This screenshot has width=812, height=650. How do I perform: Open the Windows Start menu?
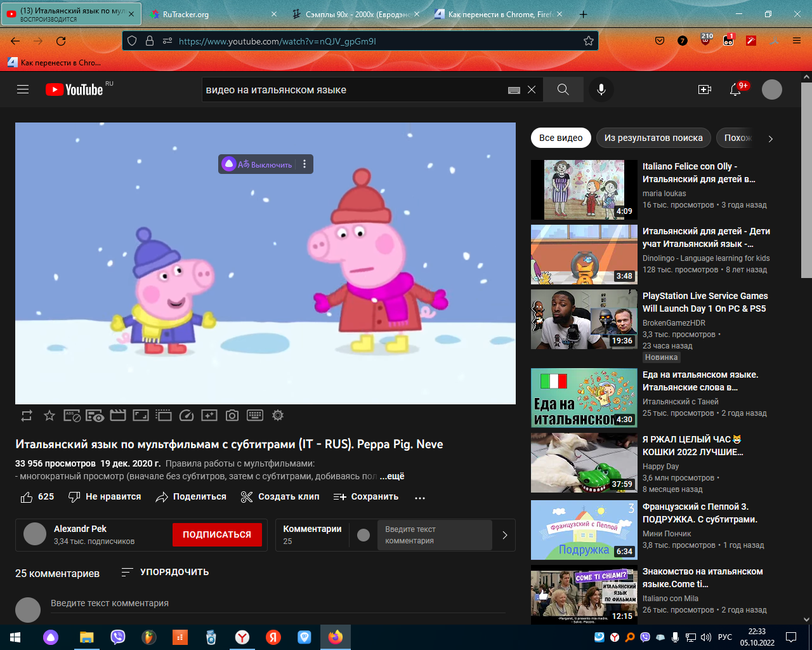pos(15,637)
